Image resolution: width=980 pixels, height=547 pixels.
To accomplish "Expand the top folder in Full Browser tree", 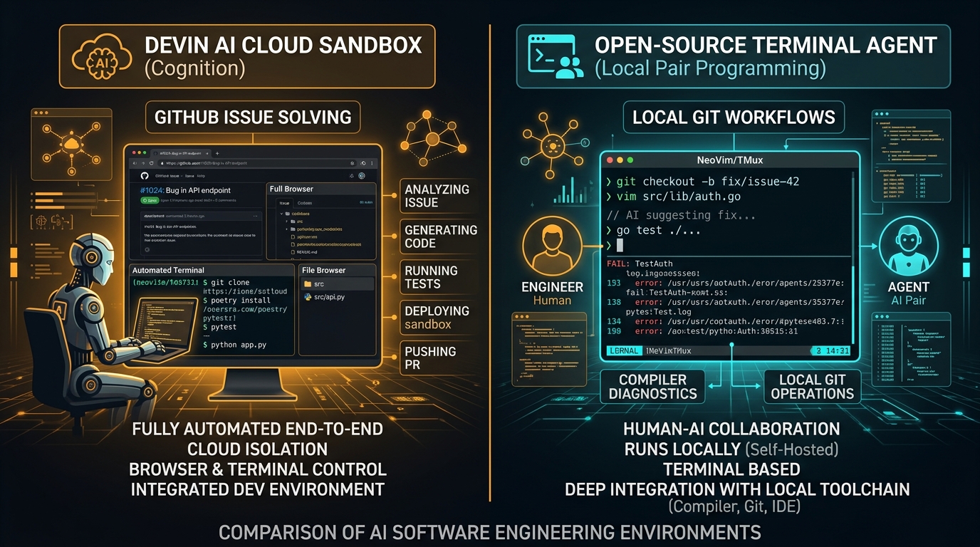I will [x=281, y=214].
